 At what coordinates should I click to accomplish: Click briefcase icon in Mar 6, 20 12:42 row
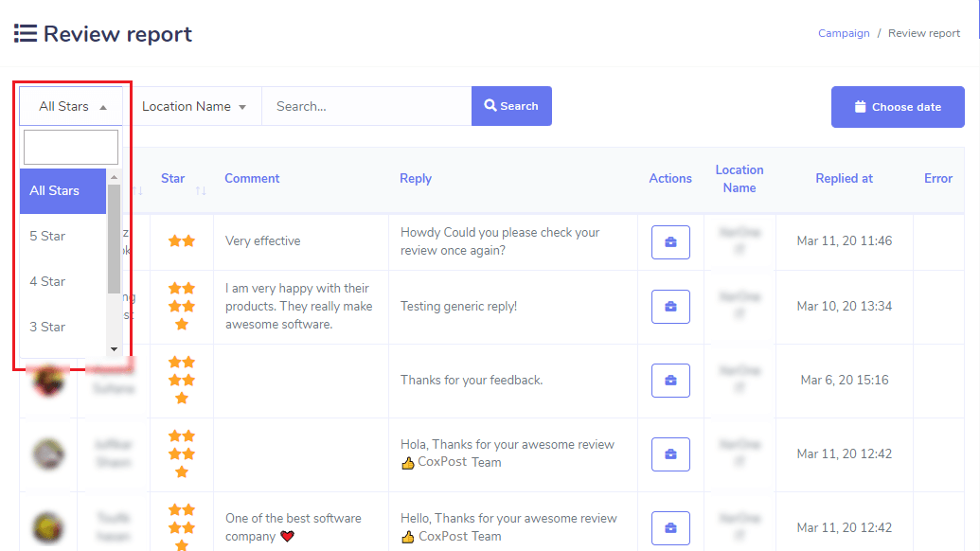tap(670, 454)
